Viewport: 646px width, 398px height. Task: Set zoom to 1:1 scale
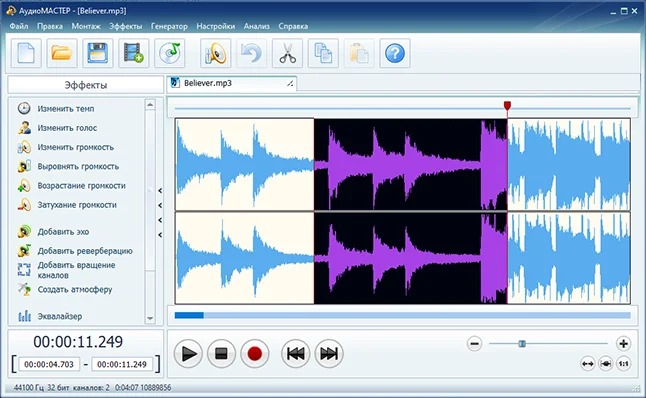624,364
